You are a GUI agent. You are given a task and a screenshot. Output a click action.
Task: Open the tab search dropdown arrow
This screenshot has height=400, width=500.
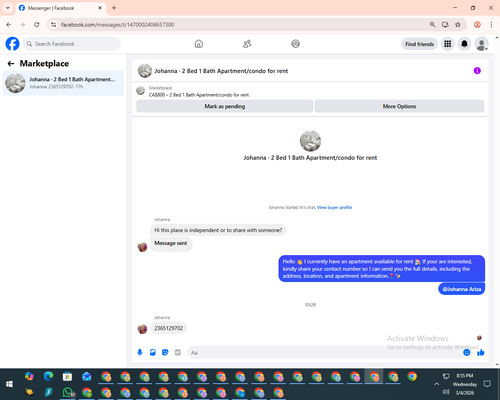click(x=8, y=8)
